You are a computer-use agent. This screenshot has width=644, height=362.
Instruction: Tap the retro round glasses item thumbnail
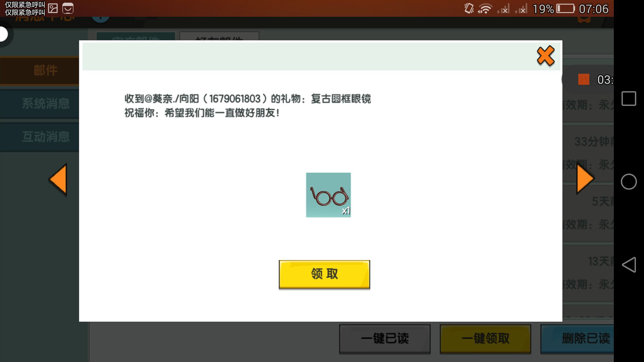[x=328, y=195]
